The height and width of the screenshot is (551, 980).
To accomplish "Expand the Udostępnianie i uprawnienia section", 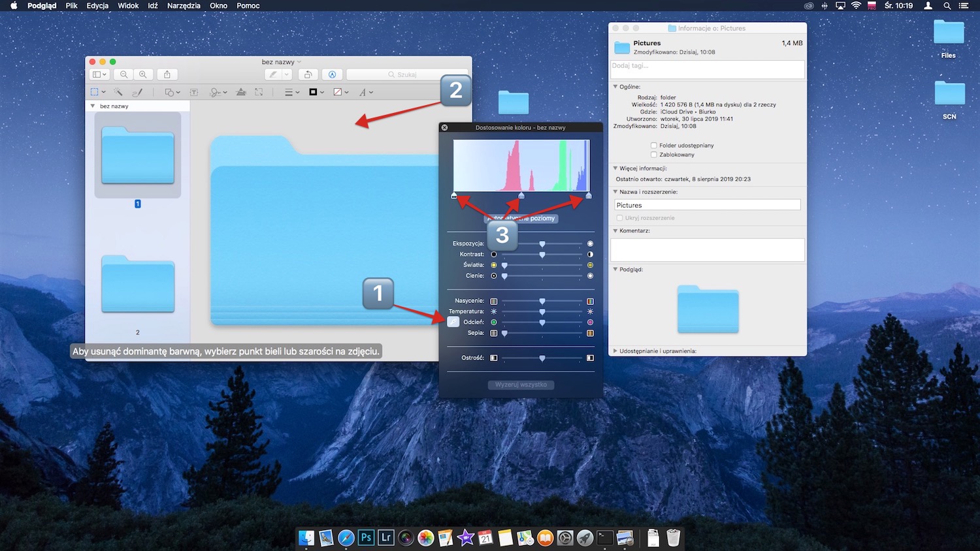I will (614, 351).
